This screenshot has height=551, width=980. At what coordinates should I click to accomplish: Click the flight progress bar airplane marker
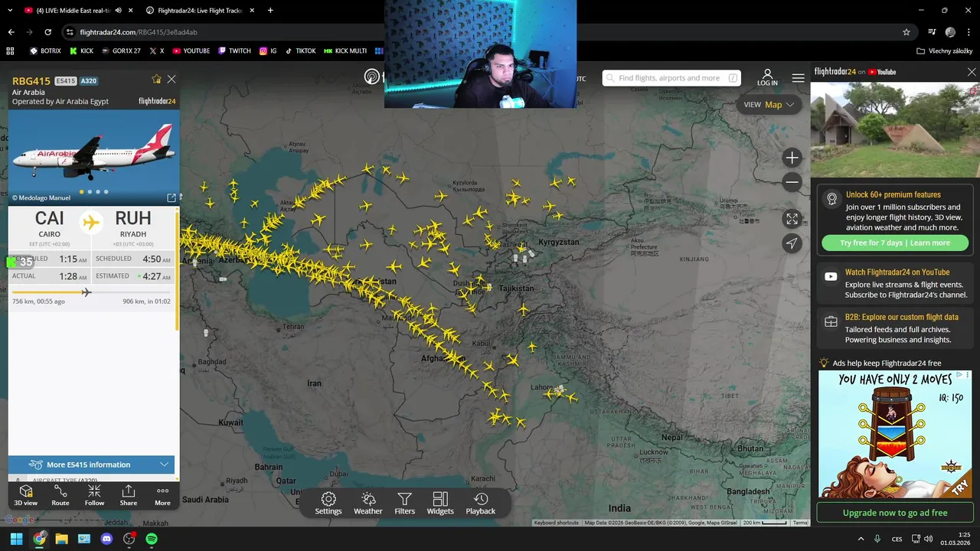tap(87, 292)
